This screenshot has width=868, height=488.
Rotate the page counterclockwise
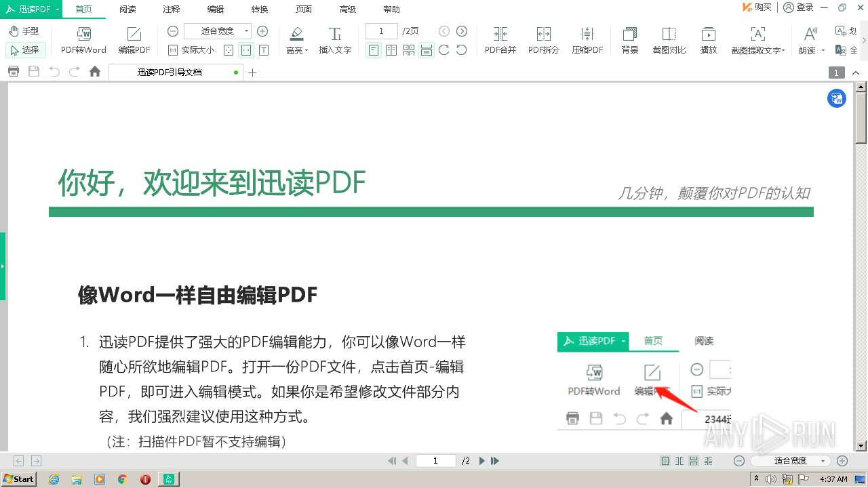(x=462, y=49)
